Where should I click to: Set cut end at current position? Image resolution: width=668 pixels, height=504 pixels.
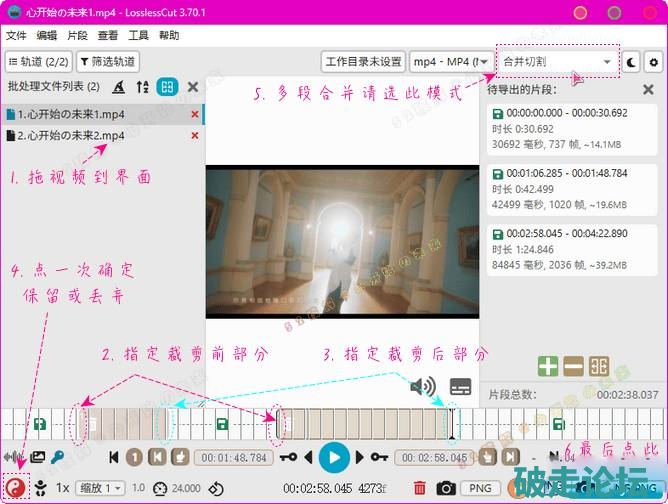point(487,457)
